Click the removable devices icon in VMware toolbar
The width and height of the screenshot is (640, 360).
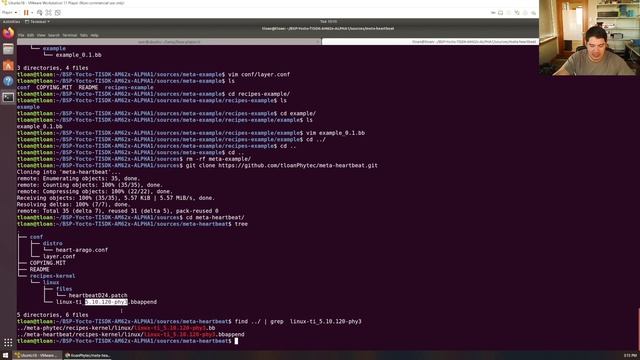493,13
